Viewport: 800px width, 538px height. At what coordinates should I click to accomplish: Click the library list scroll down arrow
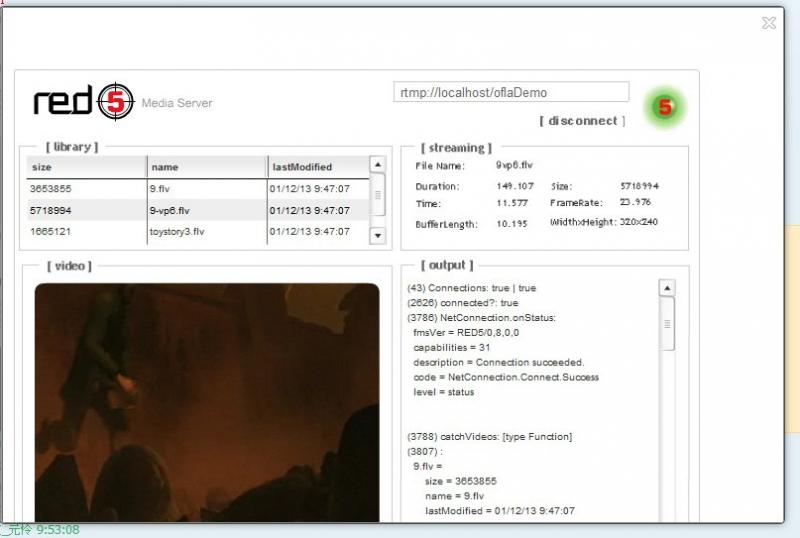[378, 236]
